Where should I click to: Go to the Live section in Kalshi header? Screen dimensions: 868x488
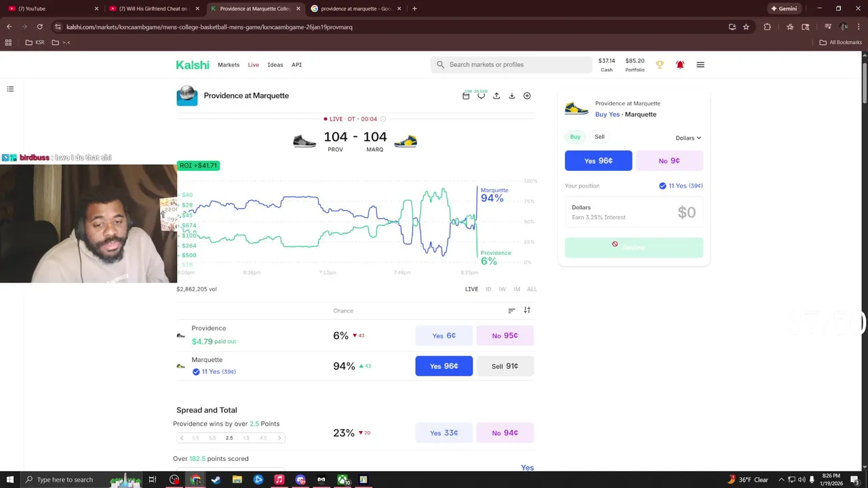coord(253,65)
